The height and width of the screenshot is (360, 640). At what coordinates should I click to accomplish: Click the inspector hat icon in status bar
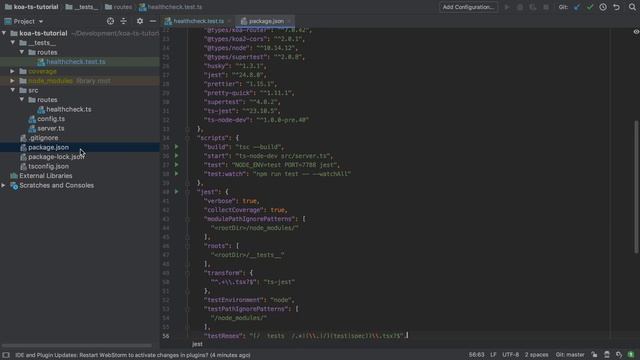[607, 355]
